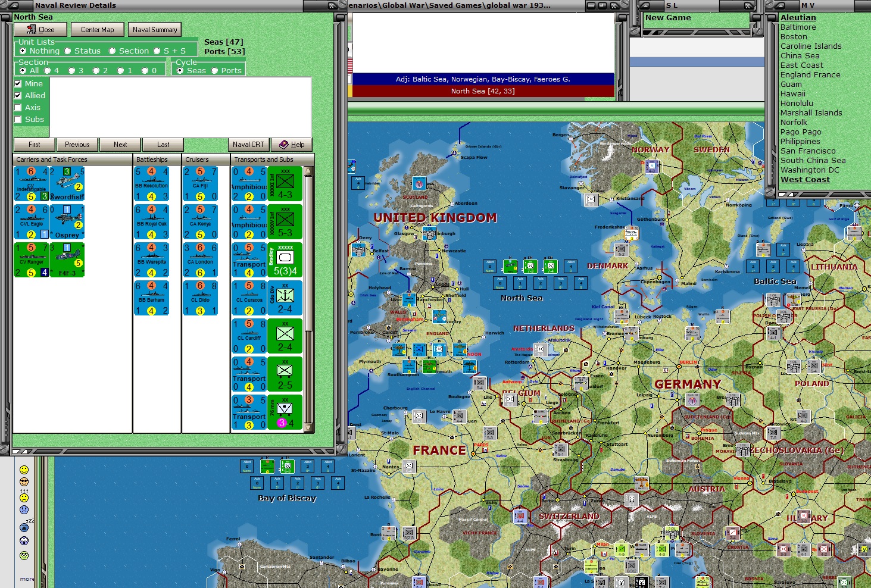
Task: Select Pago Pago in the M V list
Action: (801, 132)
